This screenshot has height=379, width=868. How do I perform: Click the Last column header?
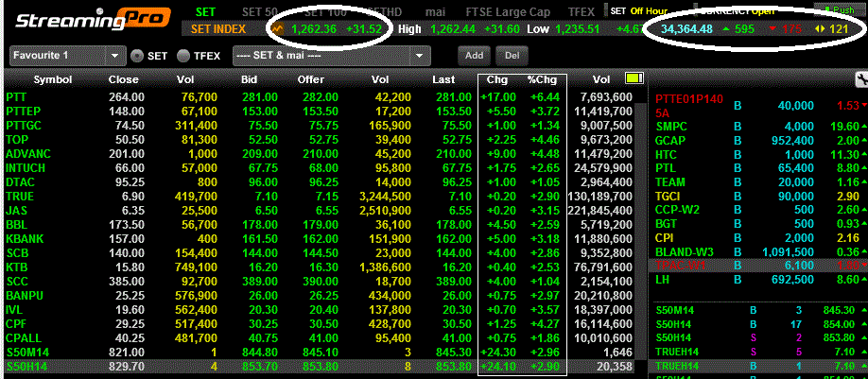444,79
